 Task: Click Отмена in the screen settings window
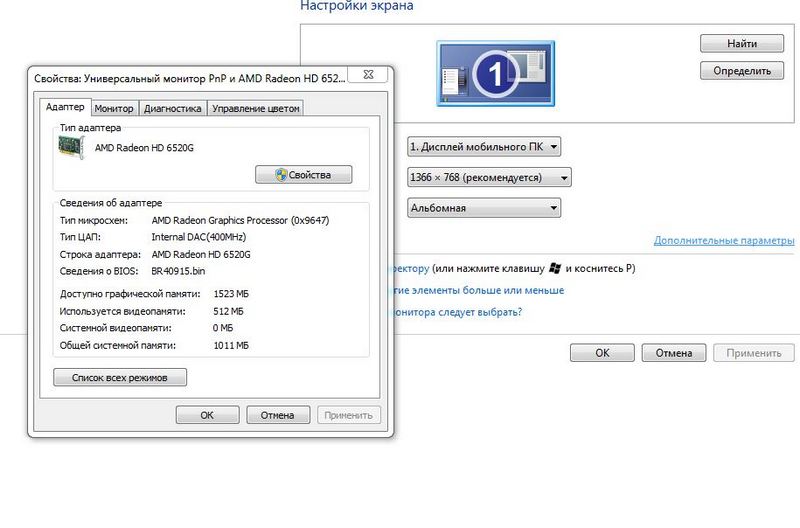pos(674,353)
